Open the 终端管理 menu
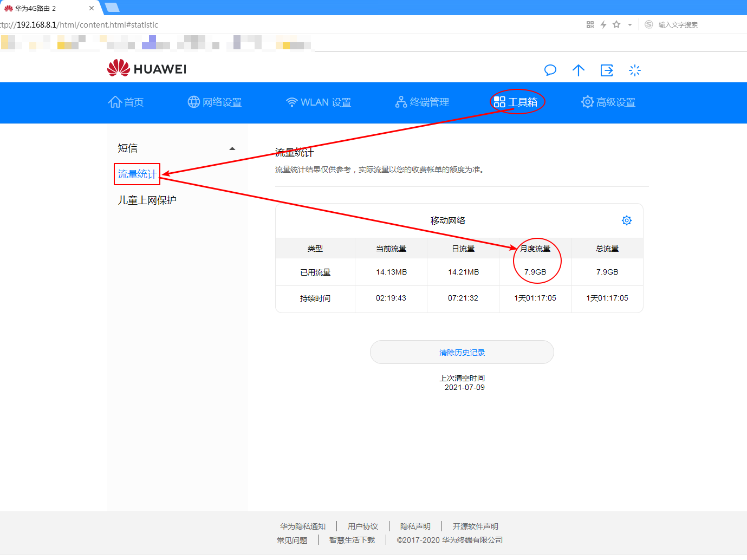Image resolution: width=747 pixels, height=560 pixels. pos(422,102)
